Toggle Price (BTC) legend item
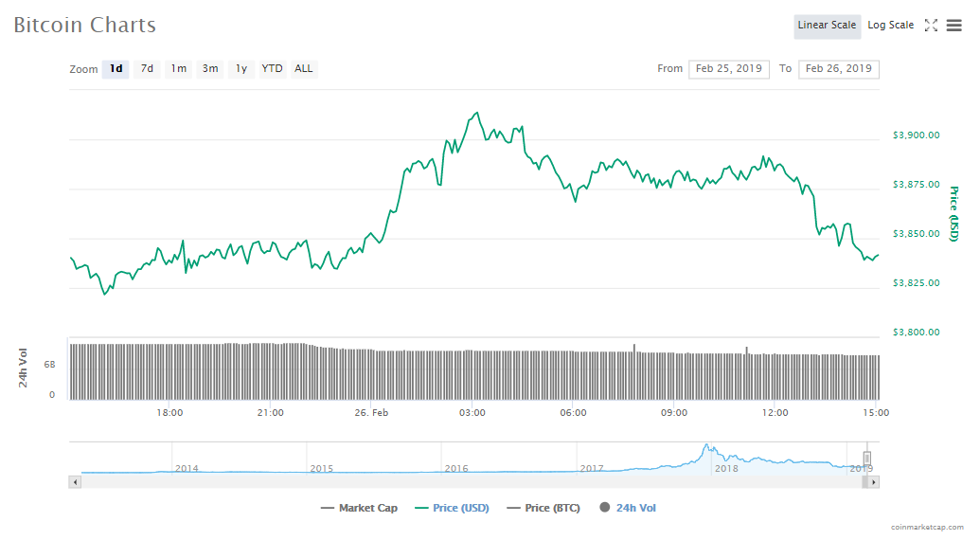Viewport: 980px width, 540px height. coord(543,508)
